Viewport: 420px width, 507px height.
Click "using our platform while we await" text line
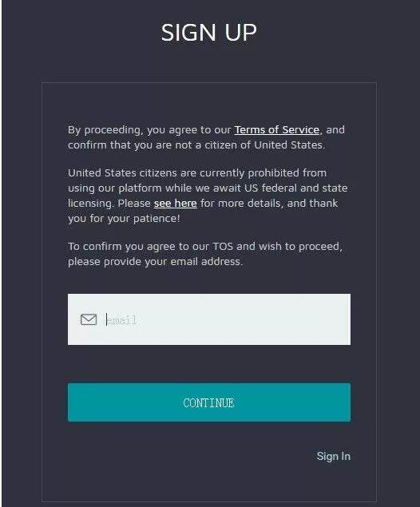click(x=208, y=188)
